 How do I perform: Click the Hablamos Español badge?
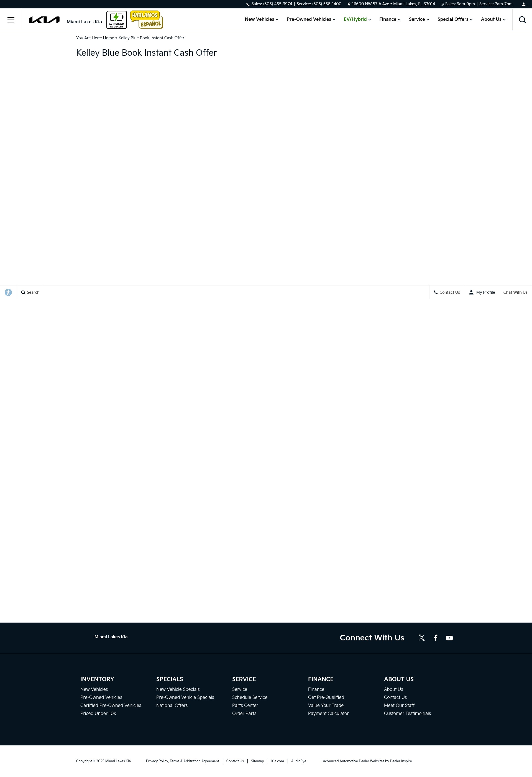(147, 19)
